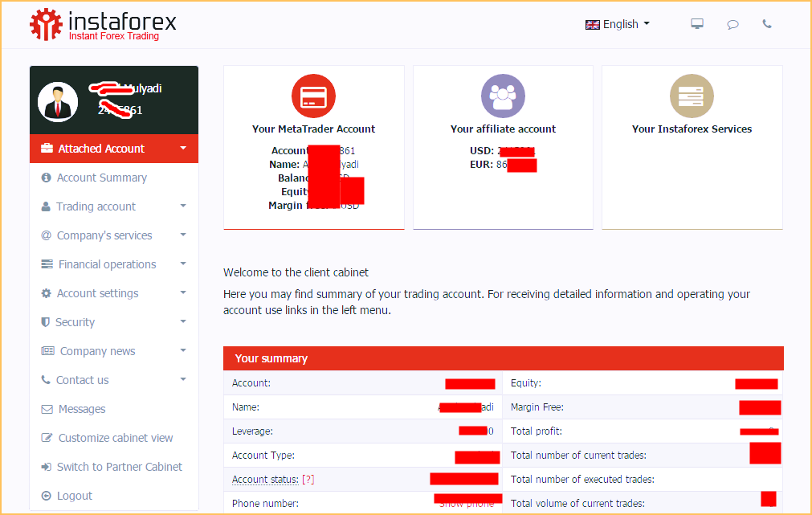Open Messages in the sidebar
The image size is (812, 515).
pyautogui.click(x=82, y=409)
